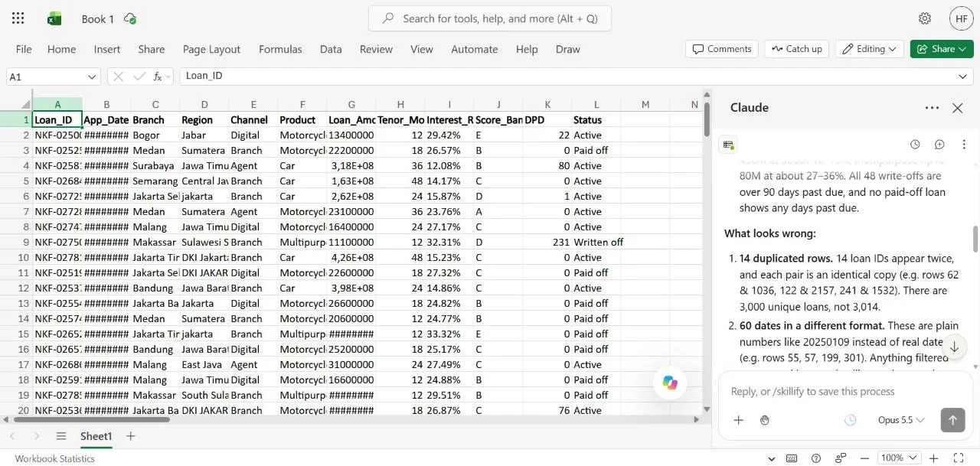Click the Claude chat vertical scrollbar thumb
The width and height of the screenshot is (980, 466).
(975, 239)
